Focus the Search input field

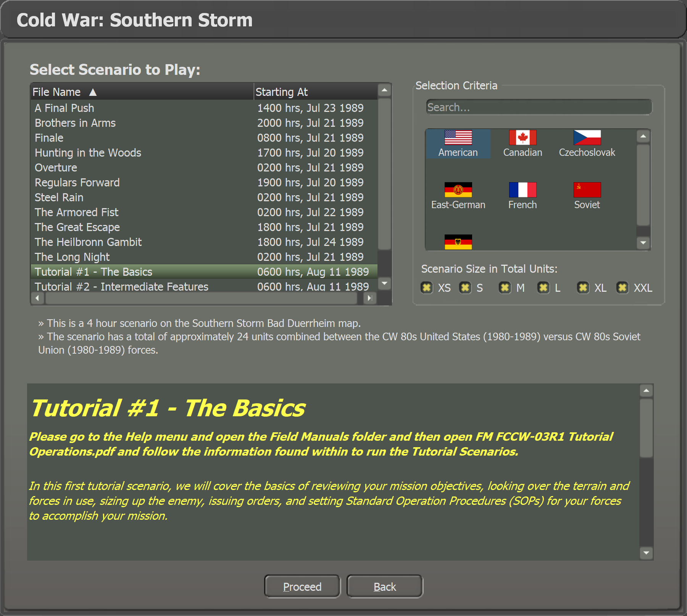pos(539,107)
